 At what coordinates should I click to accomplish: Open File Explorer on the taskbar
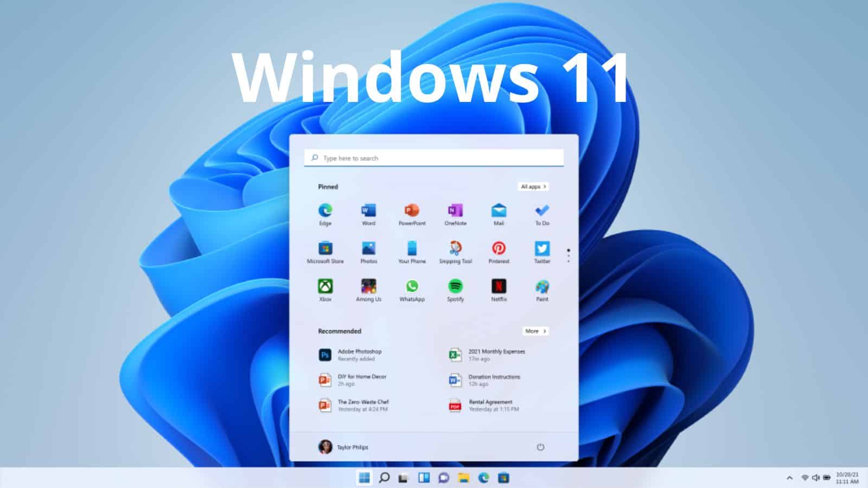[463, 478]
